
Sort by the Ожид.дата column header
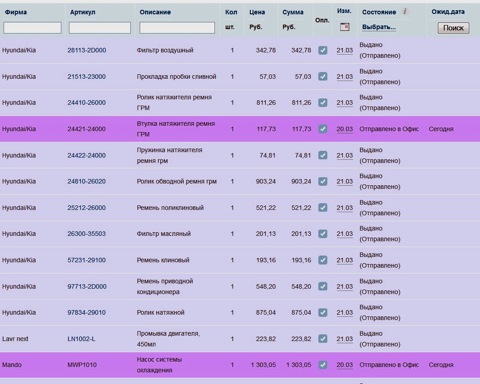(x=448, y=12)
